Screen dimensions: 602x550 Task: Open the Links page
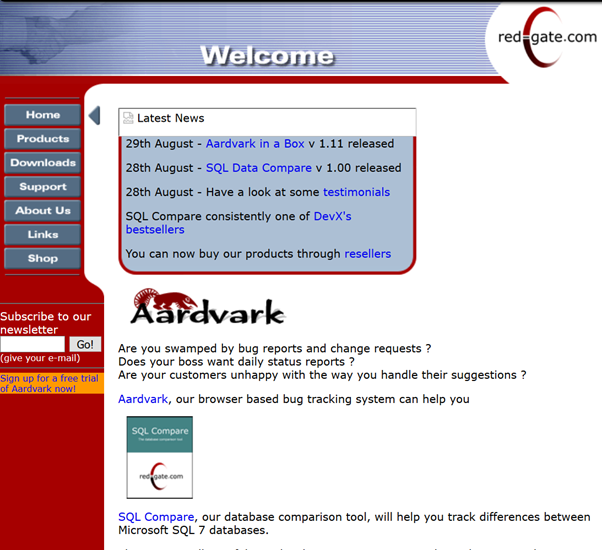click(43, 235)
